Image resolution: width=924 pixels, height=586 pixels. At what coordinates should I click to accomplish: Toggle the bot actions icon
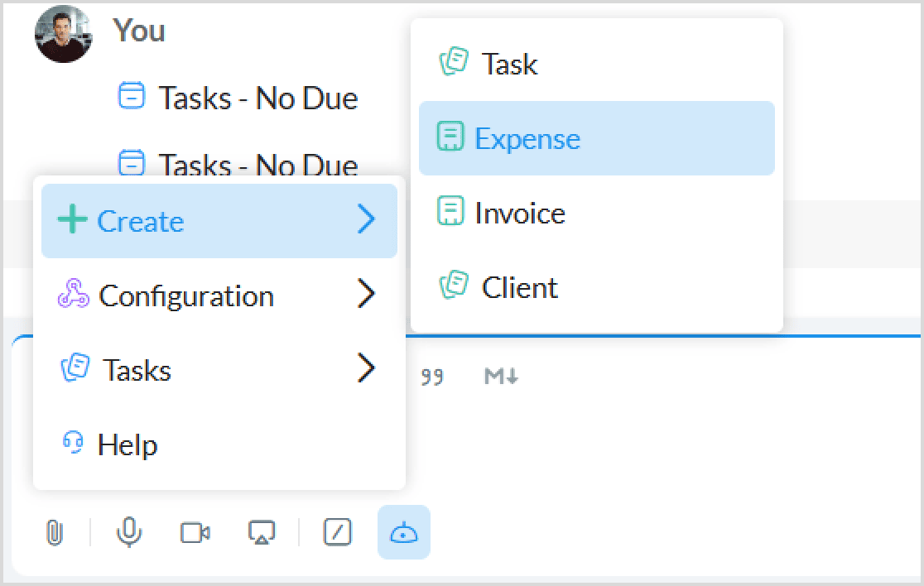(404, 533)
